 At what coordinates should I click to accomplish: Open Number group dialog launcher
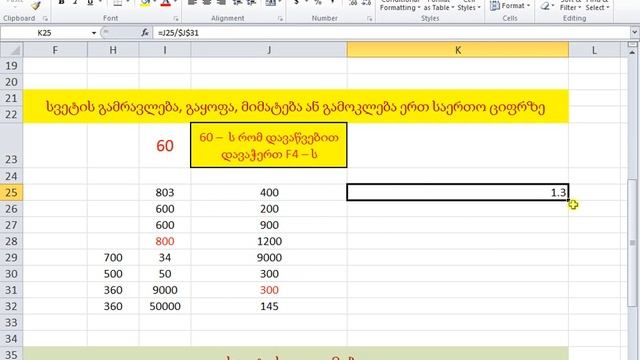369,19
